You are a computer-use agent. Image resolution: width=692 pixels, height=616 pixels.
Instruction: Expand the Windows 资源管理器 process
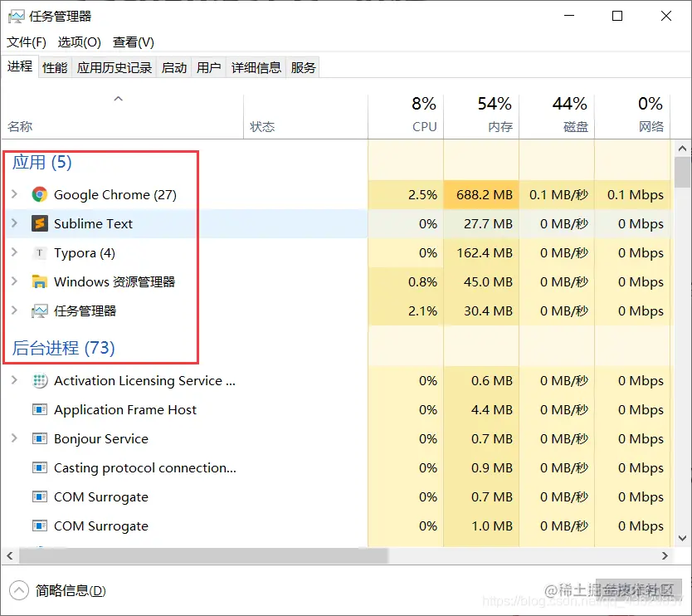click(14, 281)
